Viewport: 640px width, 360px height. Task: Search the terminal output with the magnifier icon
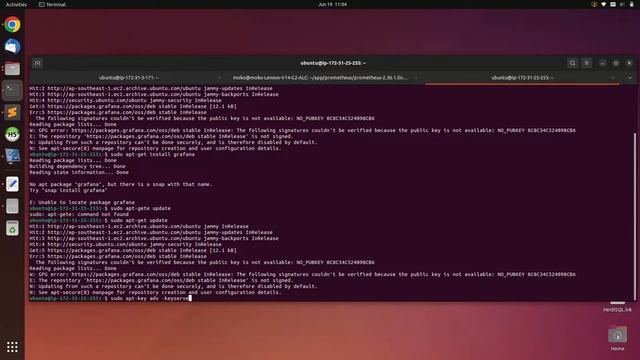tap(572, 63)
